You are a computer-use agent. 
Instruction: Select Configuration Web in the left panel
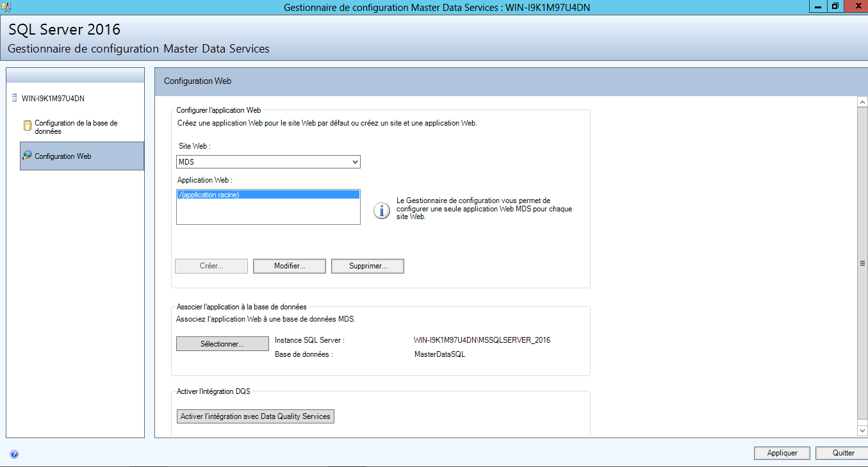point(82,156)
